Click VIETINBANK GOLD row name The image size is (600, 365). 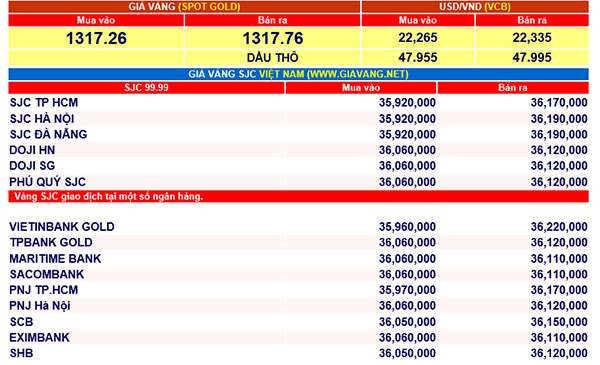(x=62, y=226)
